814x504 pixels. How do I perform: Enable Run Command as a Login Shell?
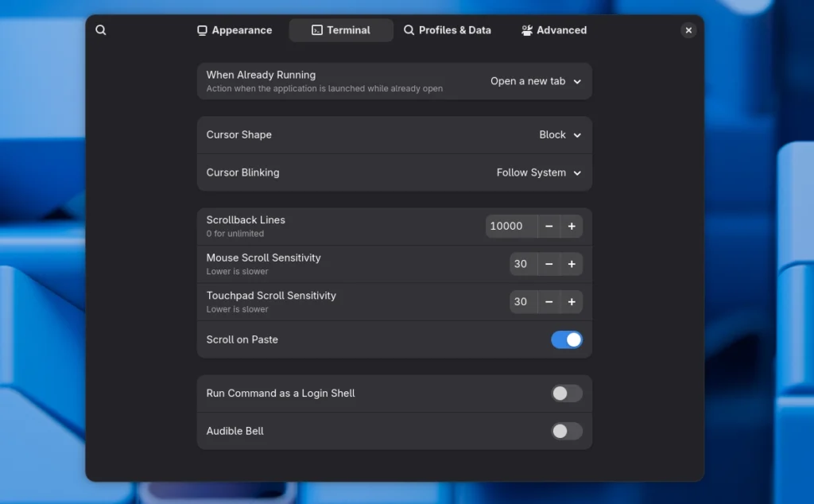(566, 394)
